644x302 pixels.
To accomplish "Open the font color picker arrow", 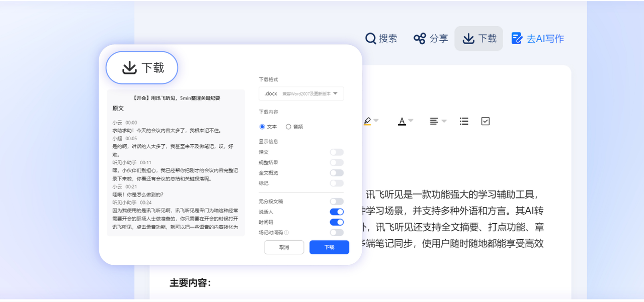I will (411, 121).
